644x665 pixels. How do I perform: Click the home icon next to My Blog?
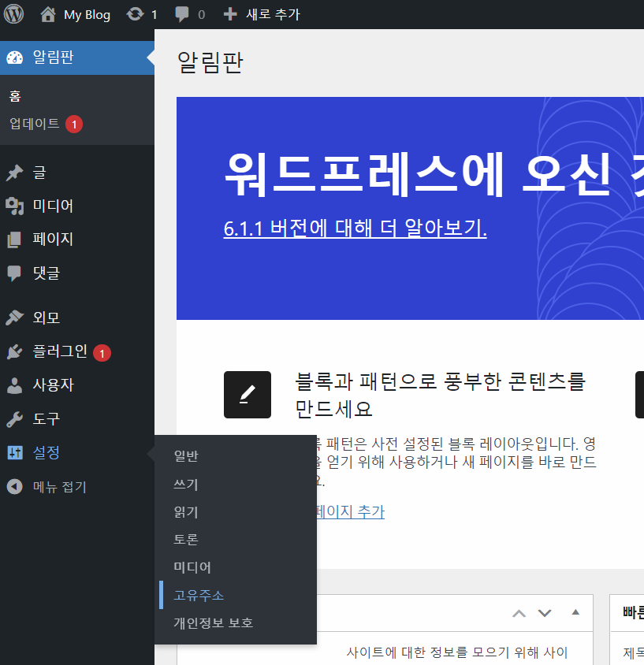[48, 14]
